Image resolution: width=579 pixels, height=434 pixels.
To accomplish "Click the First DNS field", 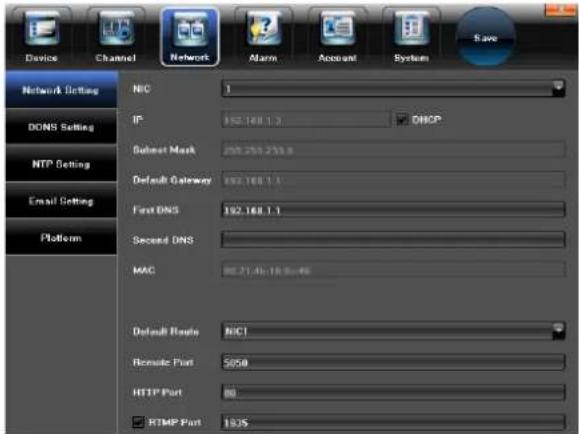I will (393, 210).
